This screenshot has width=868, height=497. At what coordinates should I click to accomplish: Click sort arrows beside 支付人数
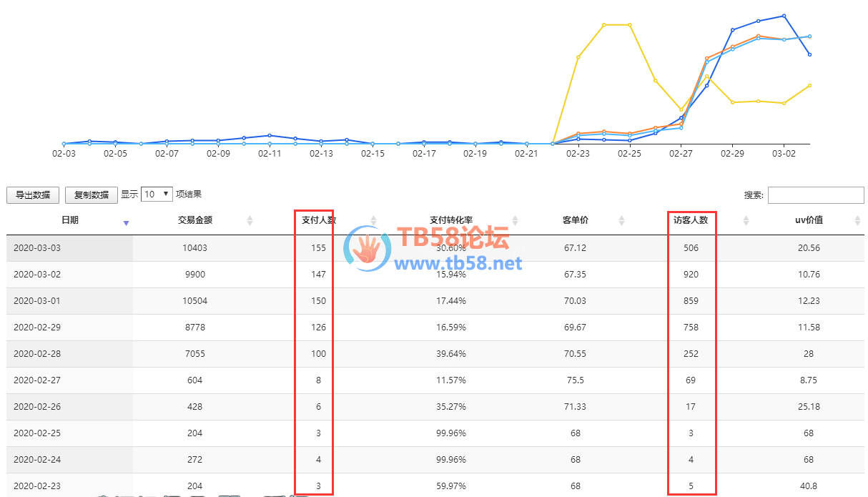(373, 221)
